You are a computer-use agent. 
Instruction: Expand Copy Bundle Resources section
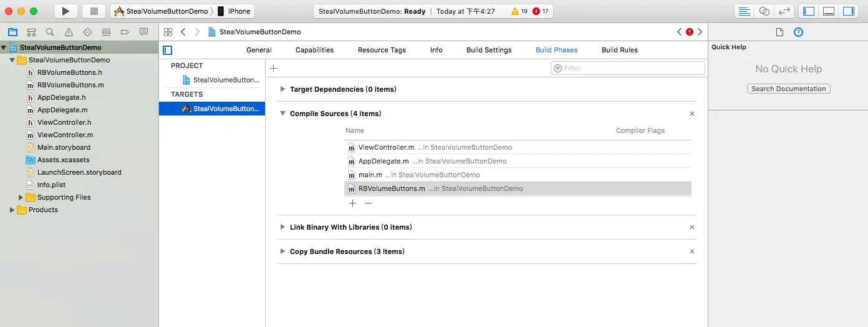coord(283,251)
